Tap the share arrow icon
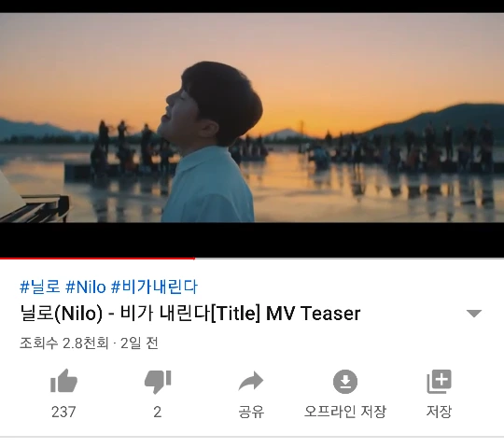 [x=251, y=381]
